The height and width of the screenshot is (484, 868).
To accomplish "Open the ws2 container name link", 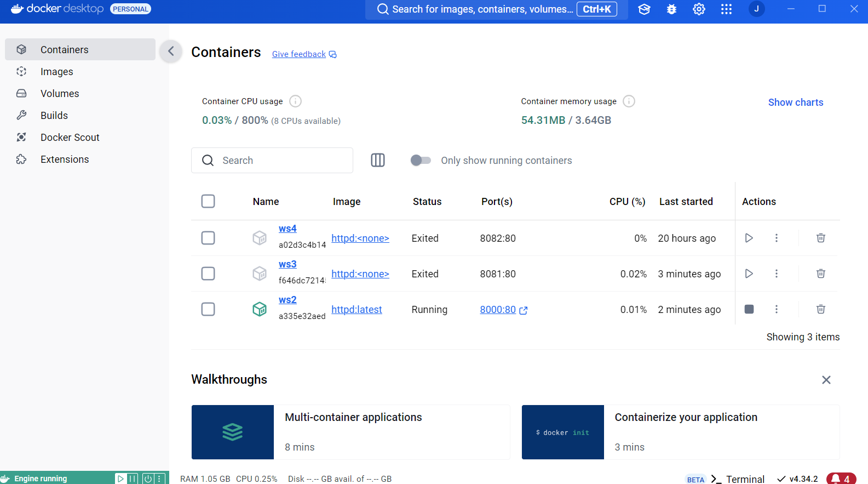I will pyautogui.click(x=288, y=300).
